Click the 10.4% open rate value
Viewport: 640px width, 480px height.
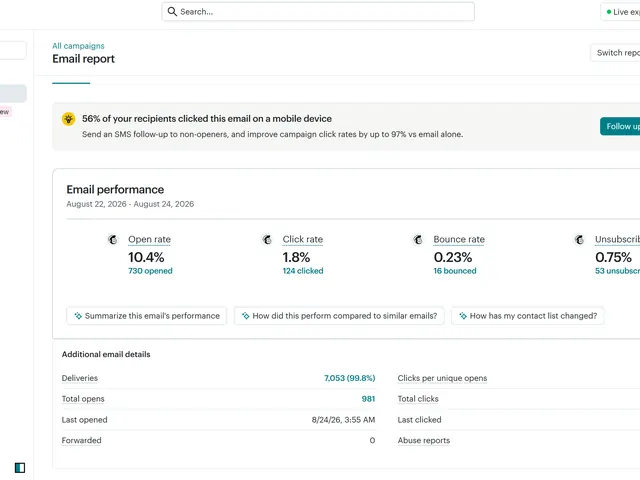click(146, 257)
